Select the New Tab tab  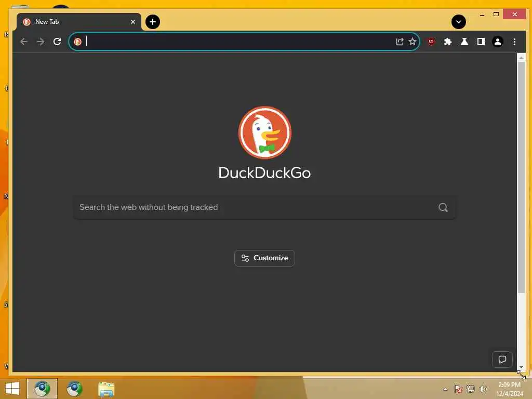pyautogui.click(x=79, y=22)
